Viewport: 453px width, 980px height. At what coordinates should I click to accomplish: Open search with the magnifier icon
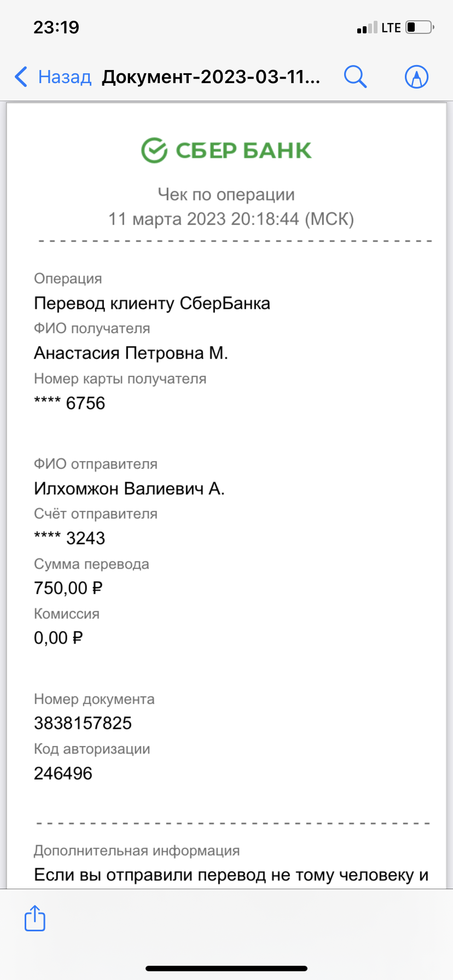355,77
